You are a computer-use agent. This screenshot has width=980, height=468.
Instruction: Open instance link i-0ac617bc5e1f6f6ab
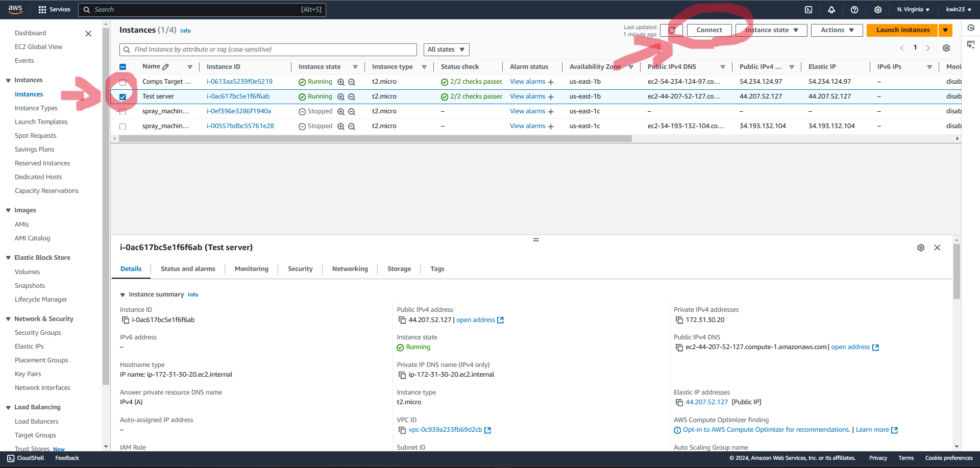pyautogui.click(x=238, y=96)
